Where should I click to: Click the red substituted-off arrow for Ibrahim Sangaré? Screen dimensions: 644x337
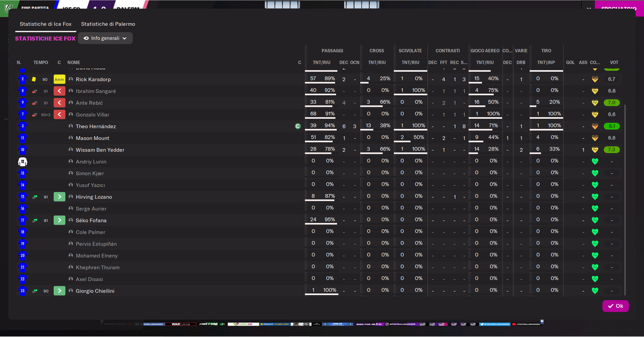(59, 91)
